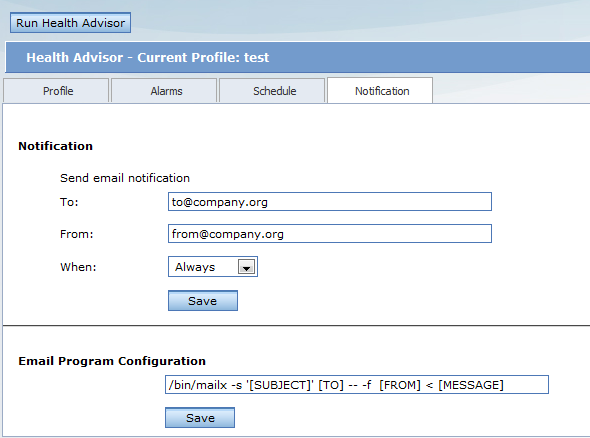Select the Notification tab
Screen dimensions: 590x438
pos(380,90)
